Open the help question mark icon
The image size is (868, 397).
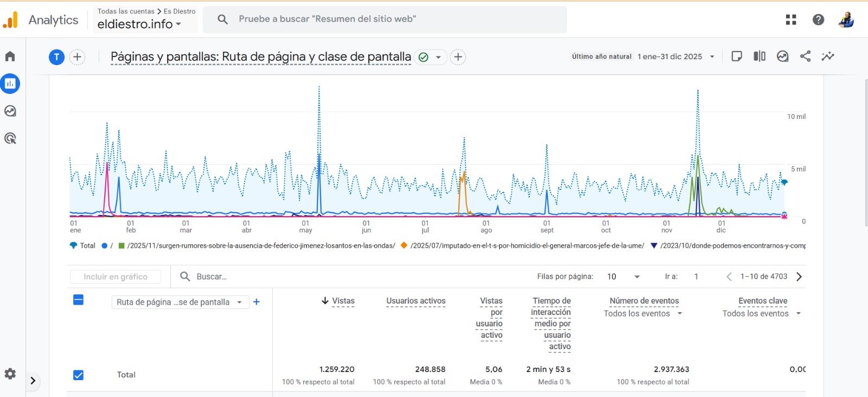(818, 20)
